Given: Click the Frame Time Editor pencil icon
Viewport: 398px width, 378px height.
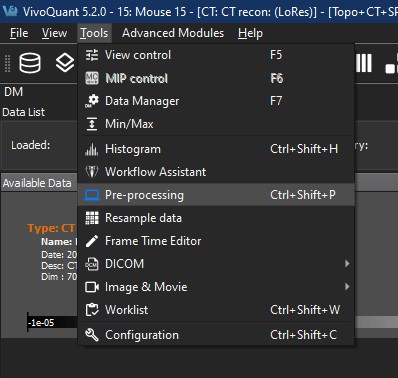Looking at the screenshot, I should tap(92, 241).
